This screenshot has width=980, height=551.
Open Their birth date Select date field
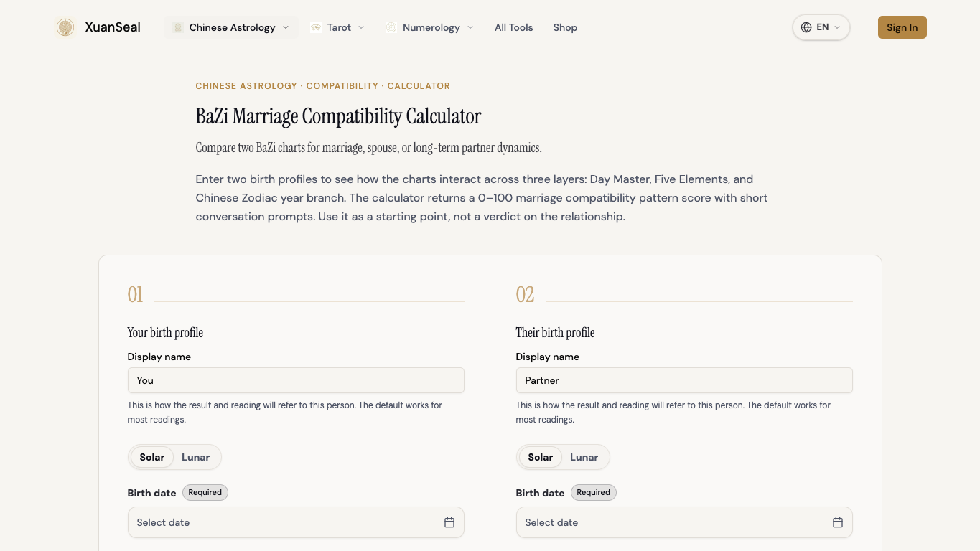[x=684, y=522]
